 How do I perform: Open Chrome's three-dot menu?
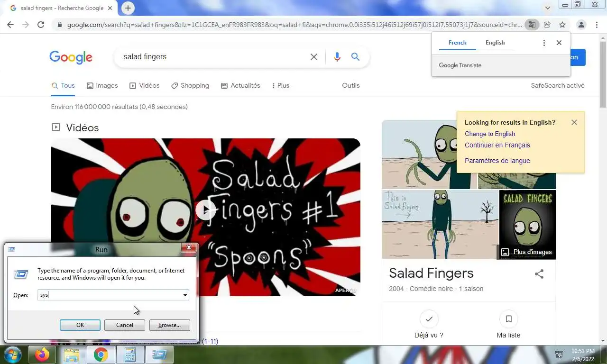point(597,25)
